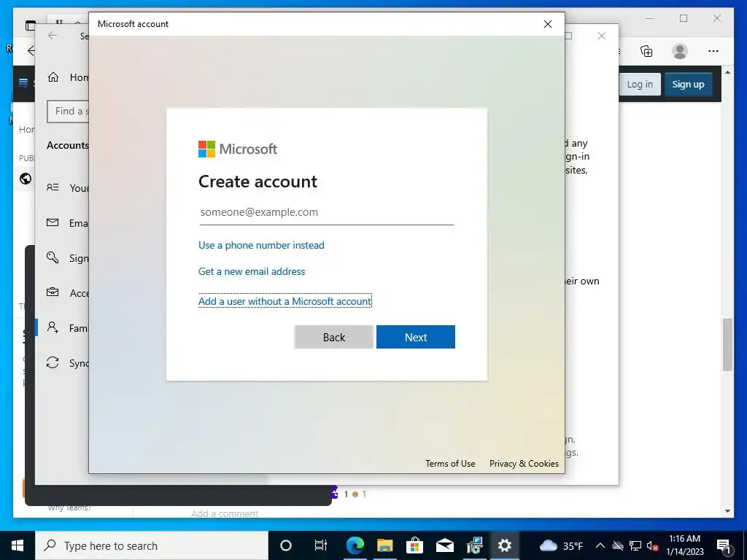Select Your info icon in Settings
The height and width of the screenshot is (560, 747).
(x=53, y=187)
